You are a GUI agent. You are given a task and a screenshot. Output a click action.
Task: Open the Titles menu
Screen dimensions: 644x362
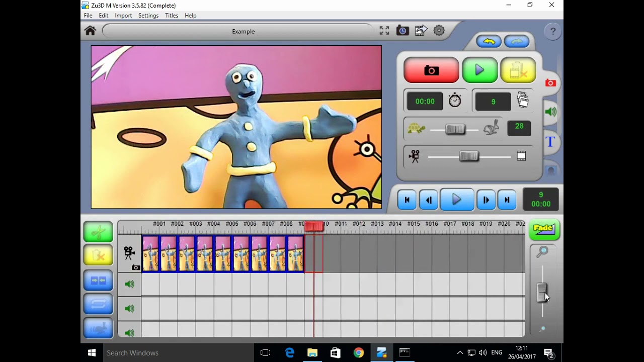(172, 16)
